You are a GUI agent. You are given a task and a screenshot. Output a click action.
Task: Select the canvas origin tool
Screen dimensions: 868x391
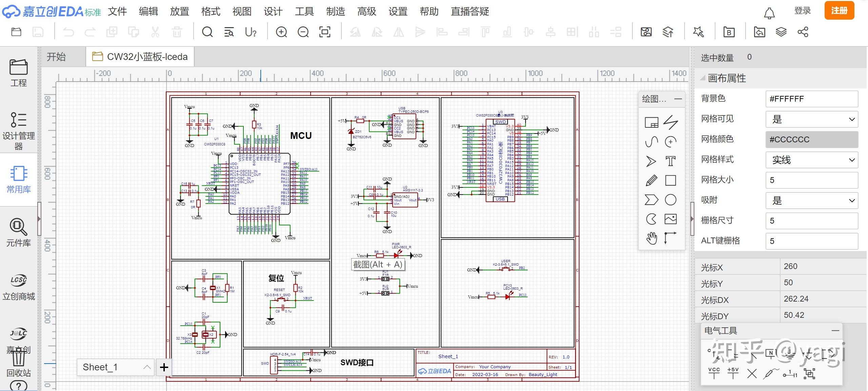pyautogui.click(x=671, y=238)
